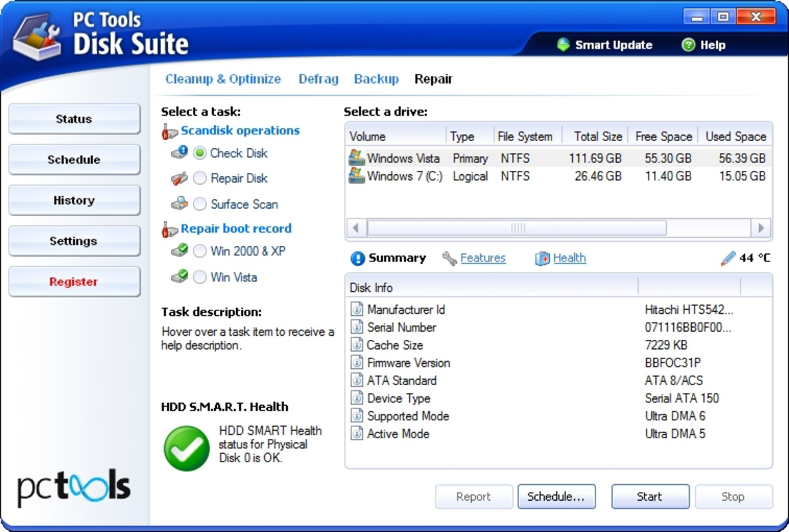
Task: Switch to the Defrag tab
Action: 319,79
